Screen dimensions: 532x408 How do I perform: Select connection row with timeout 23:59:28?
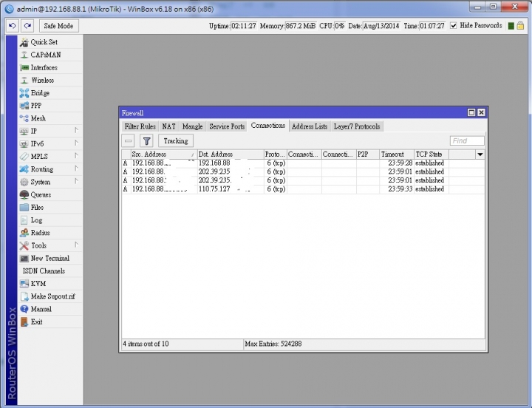[303, 163]
